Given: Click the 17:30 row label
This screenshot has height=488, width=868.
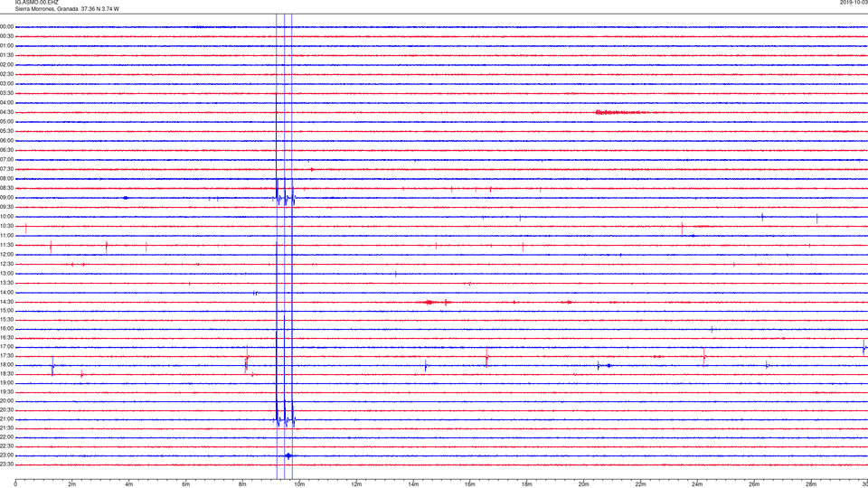Looking at the screenshot, I should 7,356.
